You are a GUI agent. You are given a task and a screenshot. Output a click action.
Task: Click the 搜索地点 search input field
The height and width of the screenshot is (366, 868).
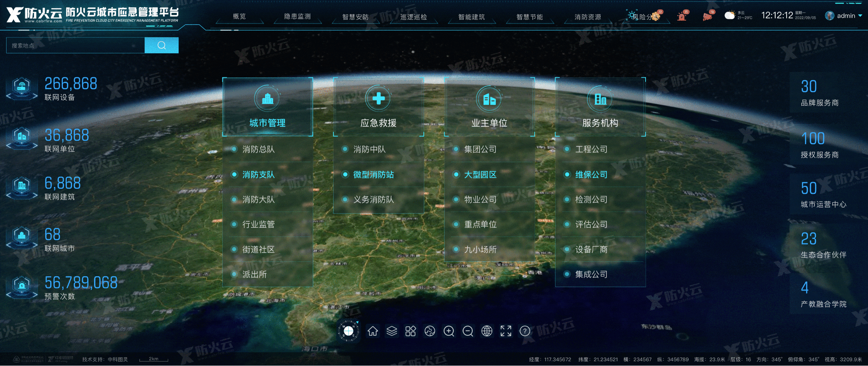pos(76,45)
